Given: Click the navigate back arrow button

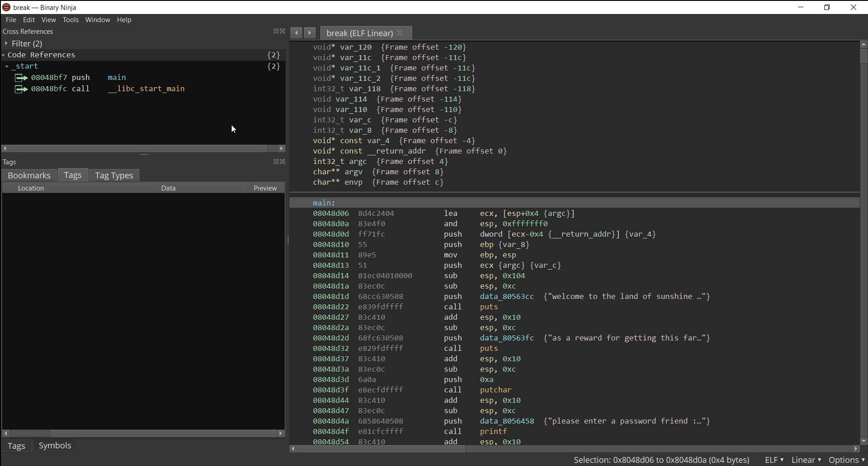Looking at the screenshot, I should (x=296, y=33).
